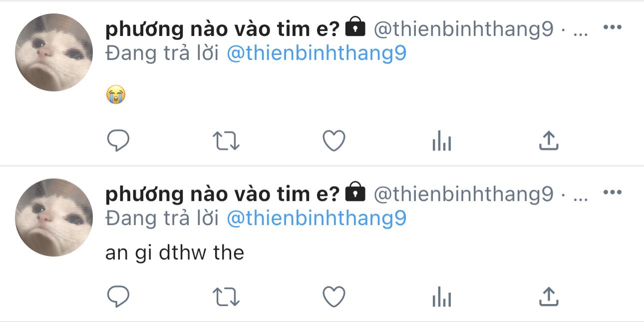Share the "an gi dthw the" tweet

pyautogui.click(x=549, y=297)
